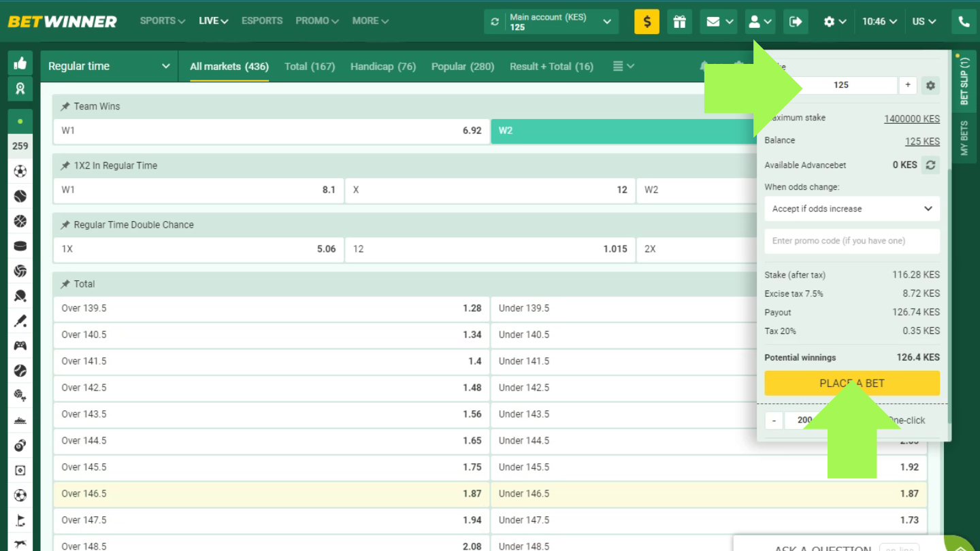The image size is (980, 551).
Task: Switch to the Handicap (76) tab
Action: pyautogui.click(x=382, y=67)
